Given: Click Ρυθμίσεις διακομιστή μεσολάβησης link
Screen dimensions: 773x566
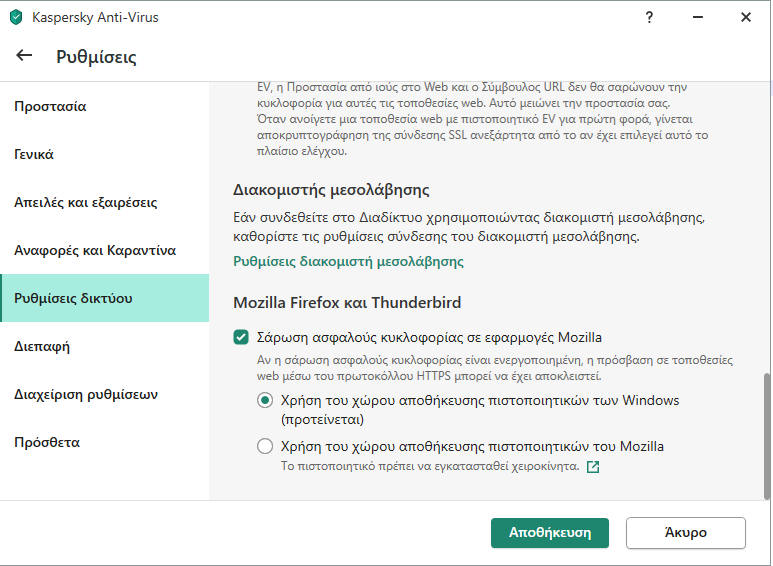Looking at the screenshot, I should 348,261.
